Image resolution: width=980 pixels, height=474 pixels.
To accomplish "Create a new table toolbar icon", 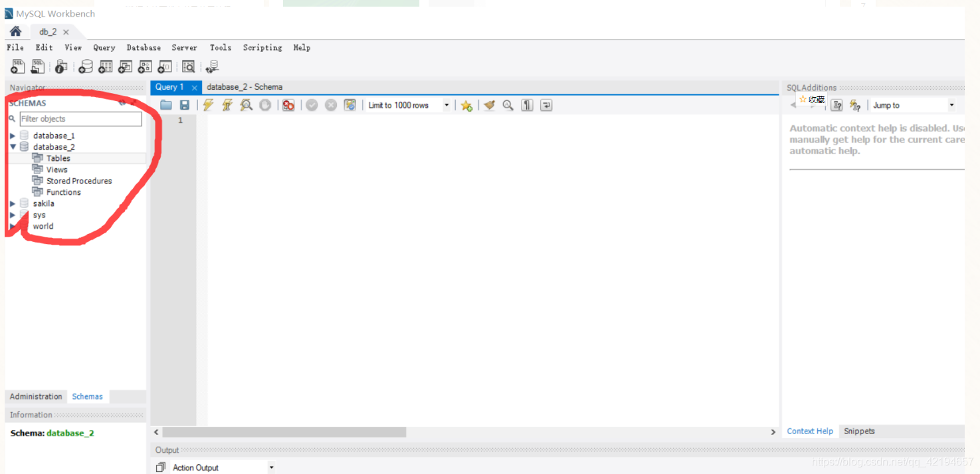I will pos(106,66).
